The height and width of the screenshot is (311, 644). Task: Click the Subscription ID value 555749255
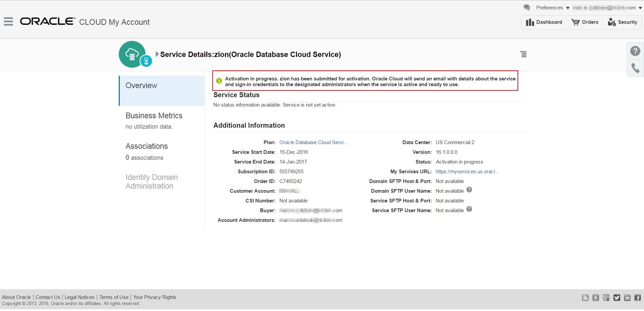(291, 172)
